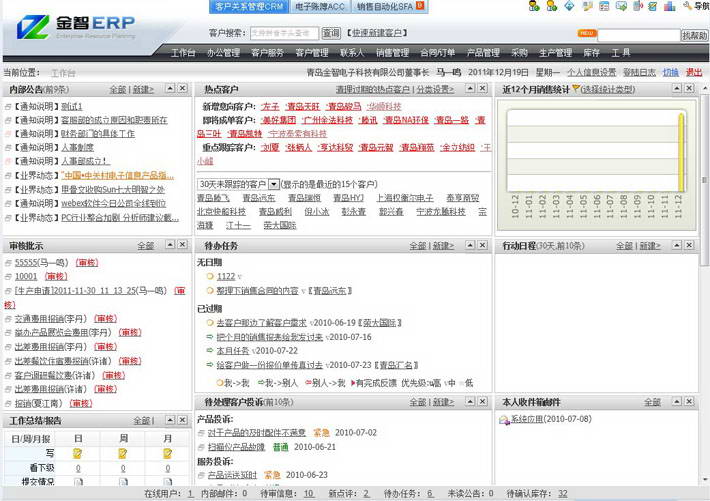
Task: Click the red 退出 logout link
Action: click(694, 72)
